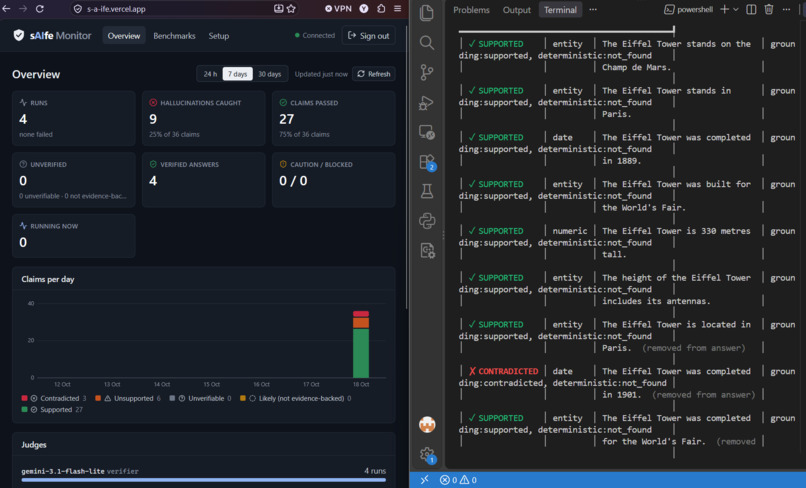Show errors and warnings count in status bar
This screenshot has height=488, width=806.
[x=458, y=480]
